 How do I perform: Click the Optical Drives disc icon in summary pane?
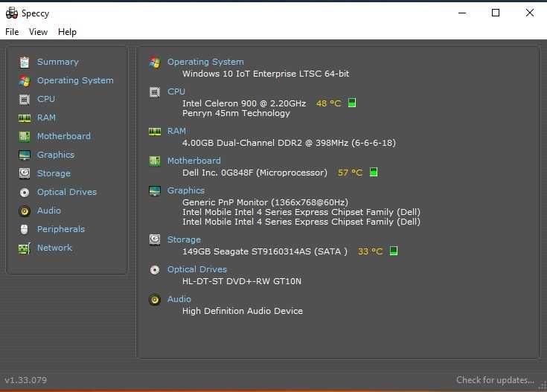coord(155,269)
